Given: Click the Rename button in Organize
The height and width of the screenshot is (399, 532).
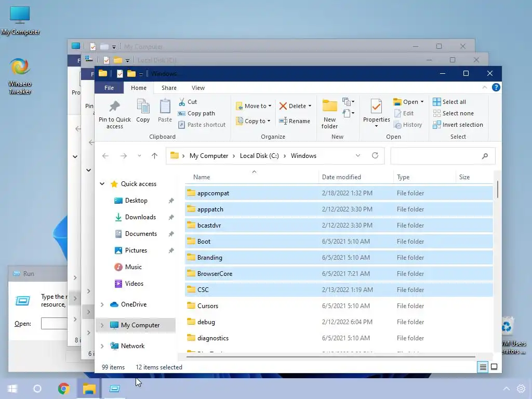Looking at the screenshot, I should pyautogui.click(x=295, y=121).
